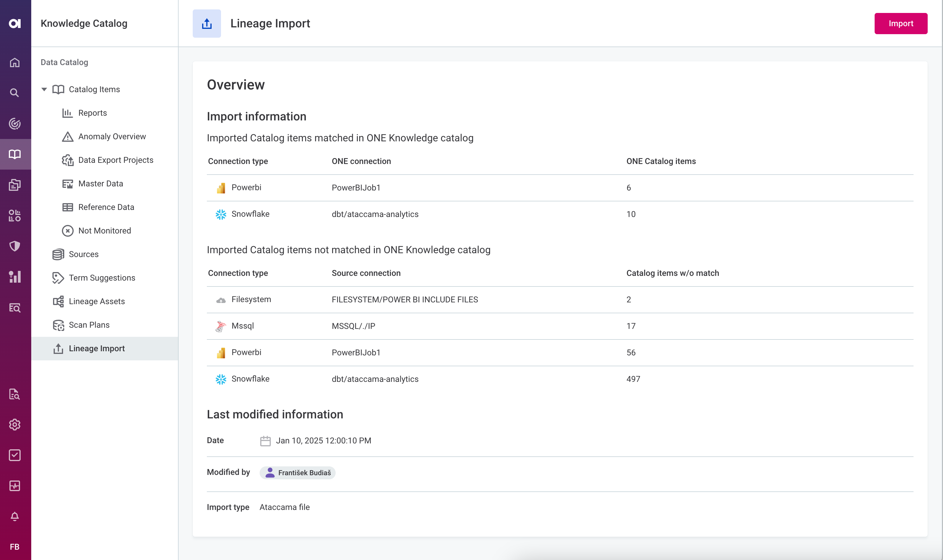This screenshot has width=943, height=560.
Task: Click the Anomaly Overview icon
Action: 67,137
